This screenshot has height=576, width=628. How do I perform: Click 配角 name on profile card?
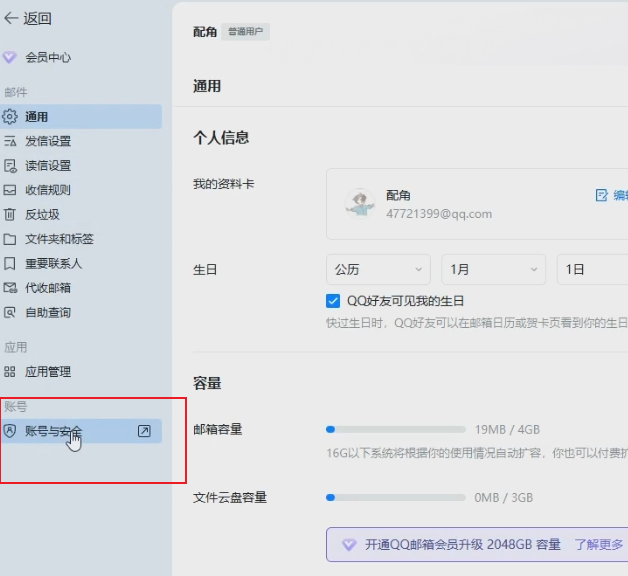[x=398, y=195]
